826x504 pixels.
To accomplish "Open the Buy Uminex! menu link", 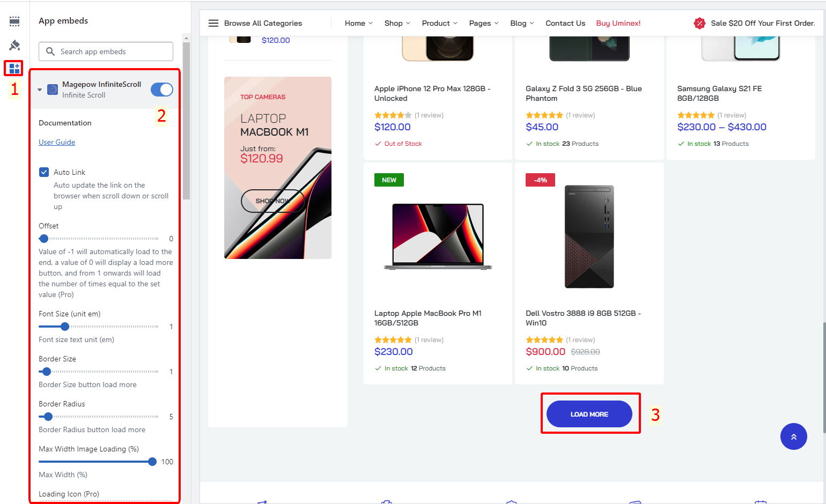I will tap(618, 23).
